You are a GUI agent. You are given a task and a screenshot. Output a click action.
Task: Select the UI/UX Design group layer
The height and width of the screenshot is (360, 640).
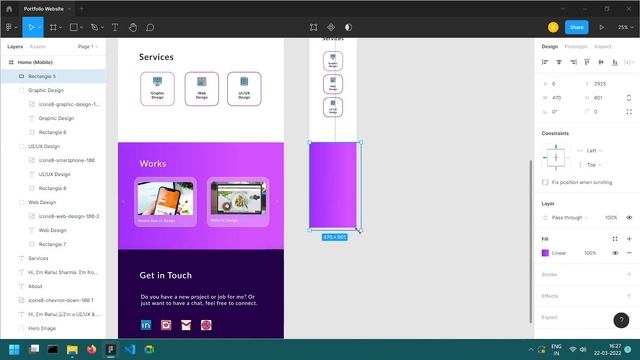[53, 146]
